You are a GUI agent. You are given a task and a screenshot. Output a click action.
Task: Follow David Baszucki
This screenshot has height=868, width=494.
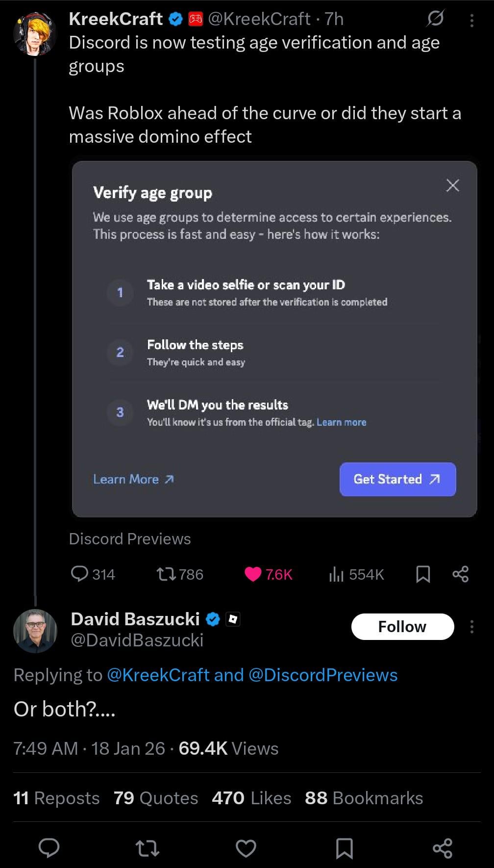click(x=402, y=627)
